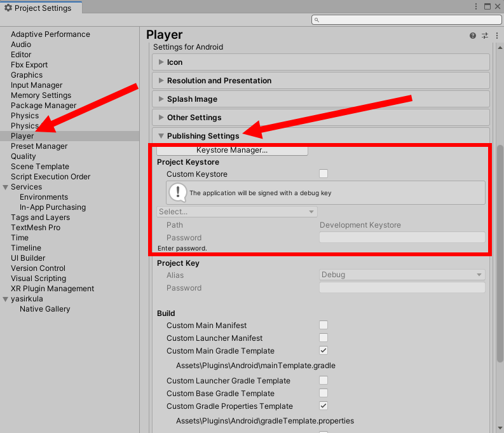Select Environments under Services

(x=44, y=197)
